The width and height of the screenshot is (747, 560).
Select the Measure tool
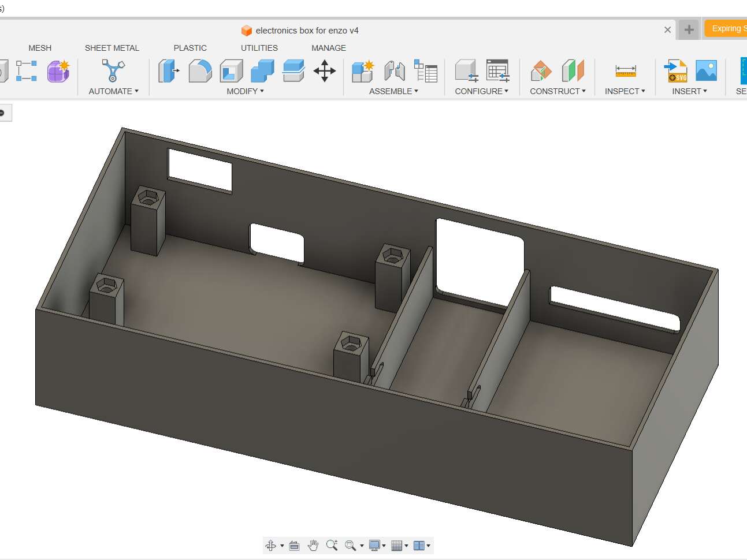pos(626,71)
